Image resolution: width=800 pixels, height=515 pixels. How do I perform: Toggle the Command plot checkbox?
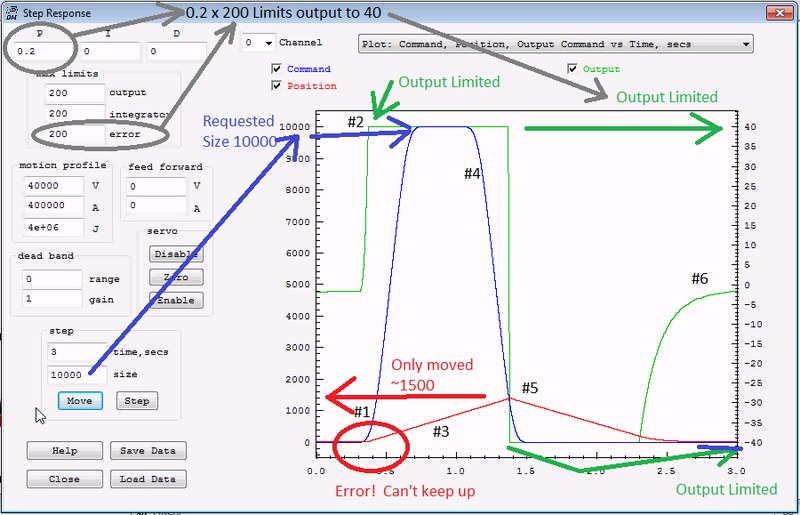(276, 70)
